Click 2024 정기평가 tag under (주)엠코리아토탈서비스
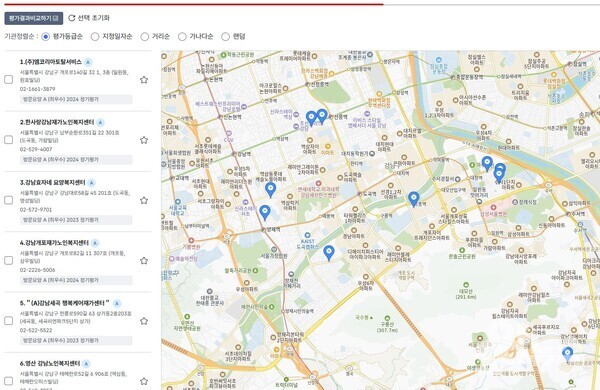 [76, 100]
